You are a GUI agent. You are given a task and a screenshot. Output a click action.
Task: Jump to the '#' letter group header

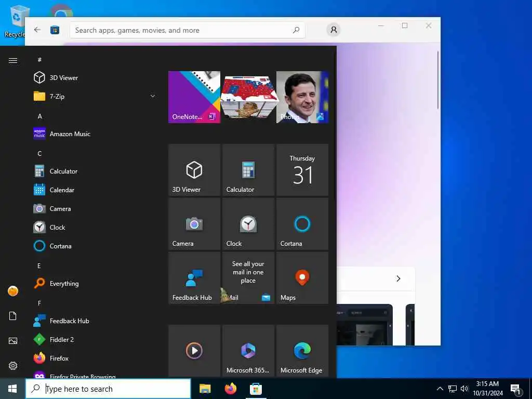click(39, 60)
